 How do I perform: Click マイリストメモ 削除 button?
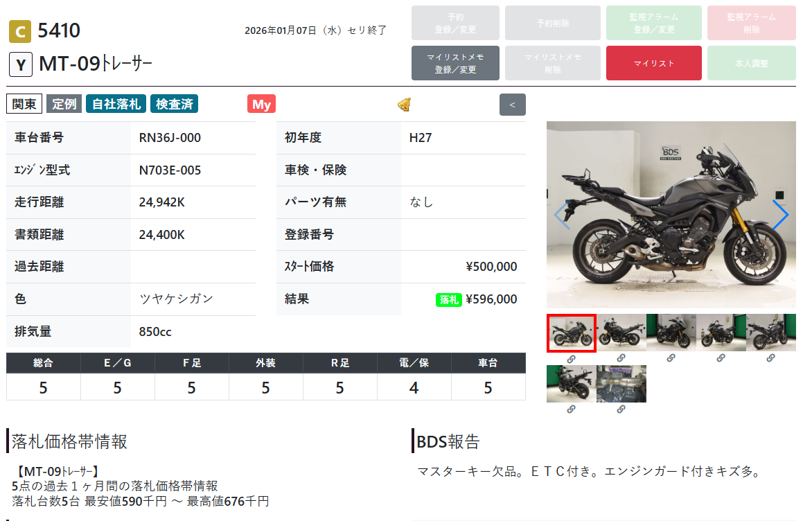(553, 63)
